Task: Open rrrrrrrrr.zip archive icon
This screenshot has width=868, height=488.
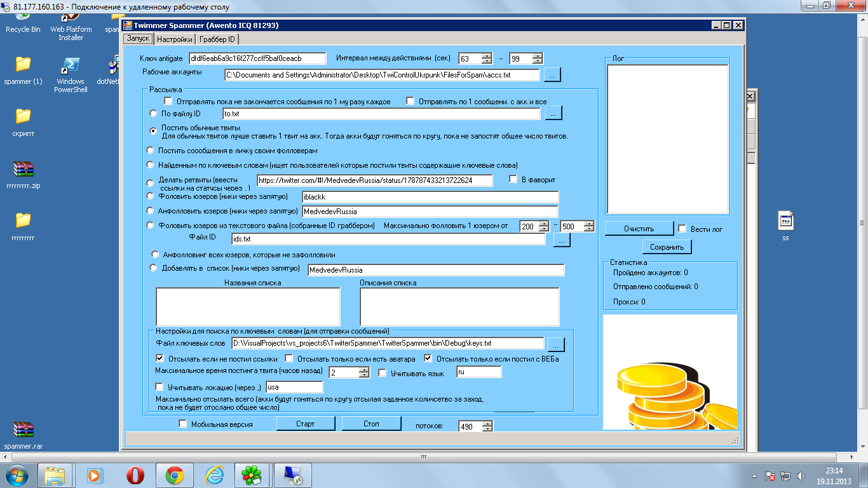Action: 23,175
